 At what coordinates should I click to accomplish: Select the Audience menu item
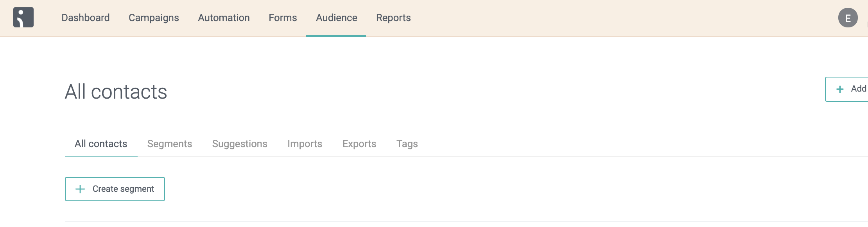336,18
